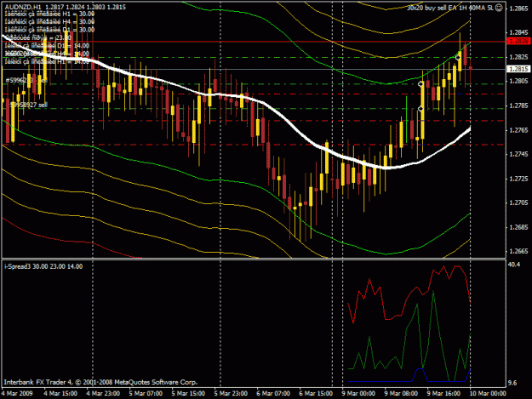
Task: Click the '= 23.00' indicator text line
Action: point(38,37)
